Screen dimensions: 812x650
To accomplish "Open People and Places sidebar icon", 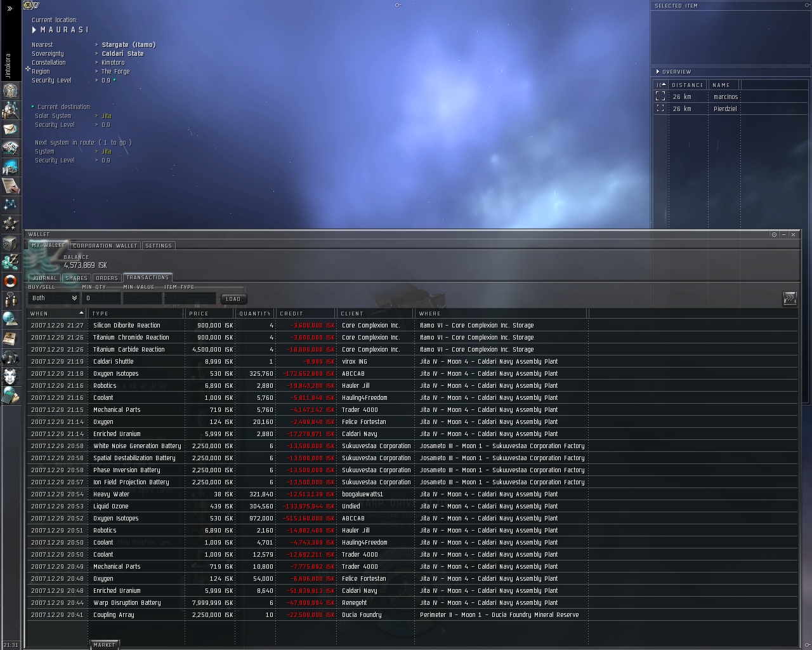I will click(10, 110).
